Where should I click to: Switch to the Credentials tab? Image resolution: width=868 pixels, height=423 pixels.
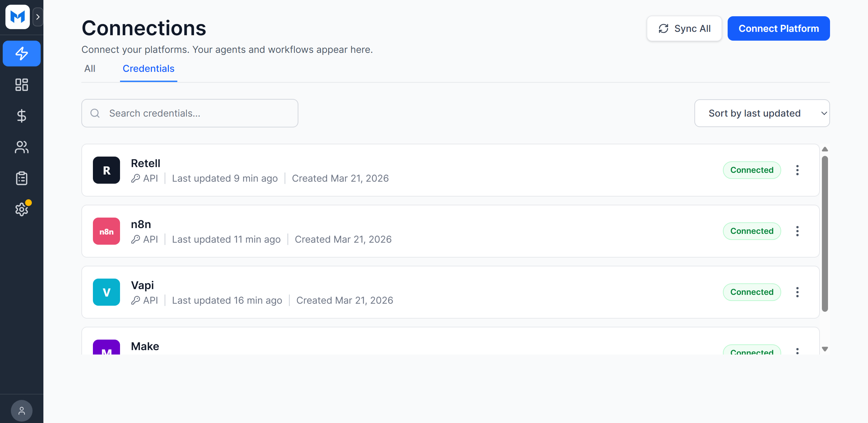point(149,69)
